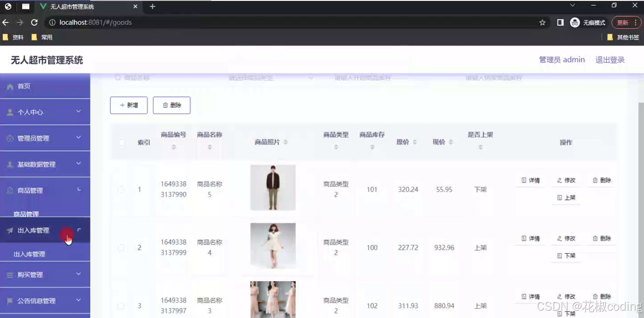Open the browser side panel icon
This screenshot has height=318, width=644.
(560, 23)
